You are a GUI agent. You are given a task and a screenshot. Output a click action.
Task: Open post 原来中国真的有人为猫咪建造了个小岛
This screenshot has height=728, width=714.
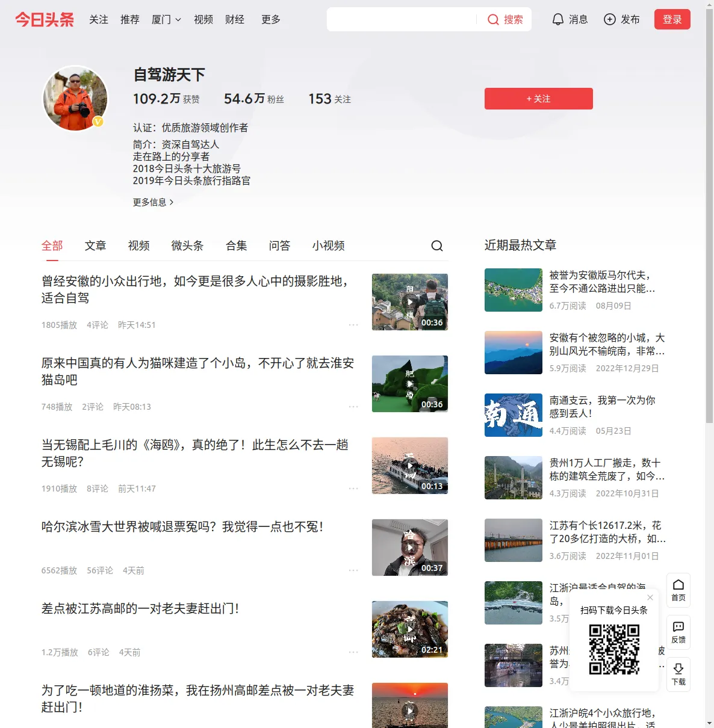coord(198,371)
